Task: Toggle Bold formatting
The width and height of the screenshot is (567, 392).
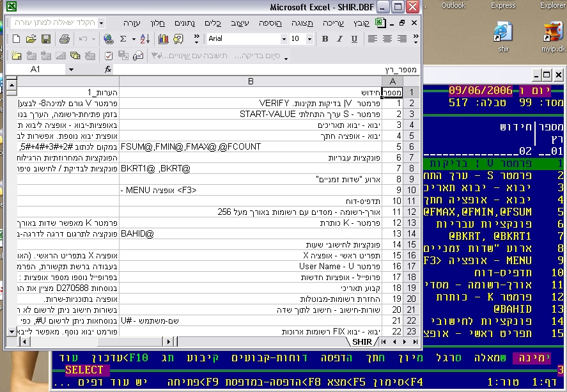Action: pyautogui.click(x=325, y=39)
